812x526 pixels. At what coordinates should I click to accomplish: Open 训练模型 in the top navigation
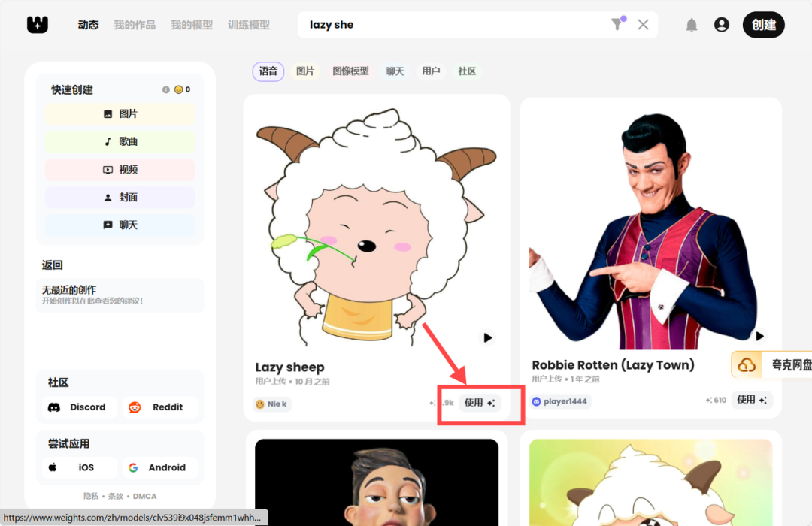click(x=249, y=24)
